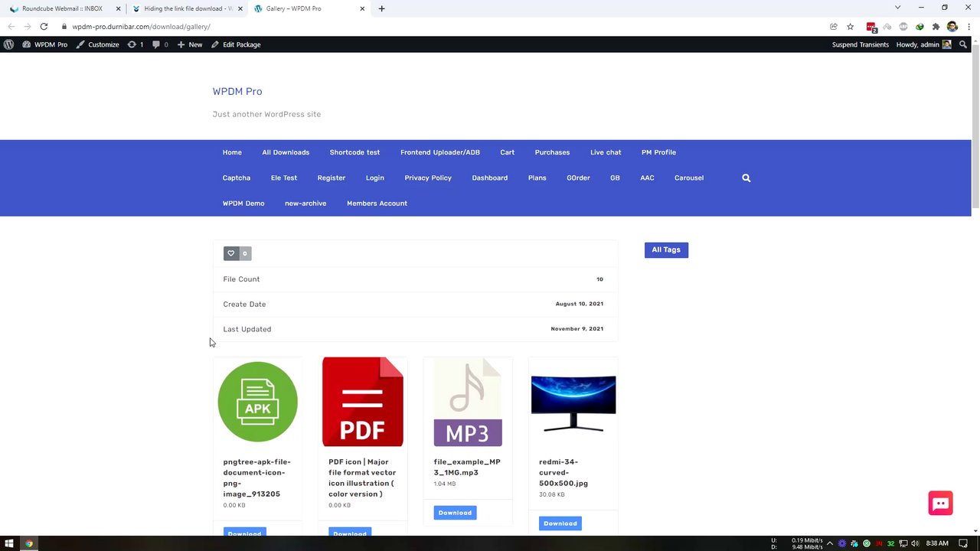This screenshot has height=551, width=980.
Task: Download redmi-34-curved-500x500.jpg
Action: [x=560, y=523]
